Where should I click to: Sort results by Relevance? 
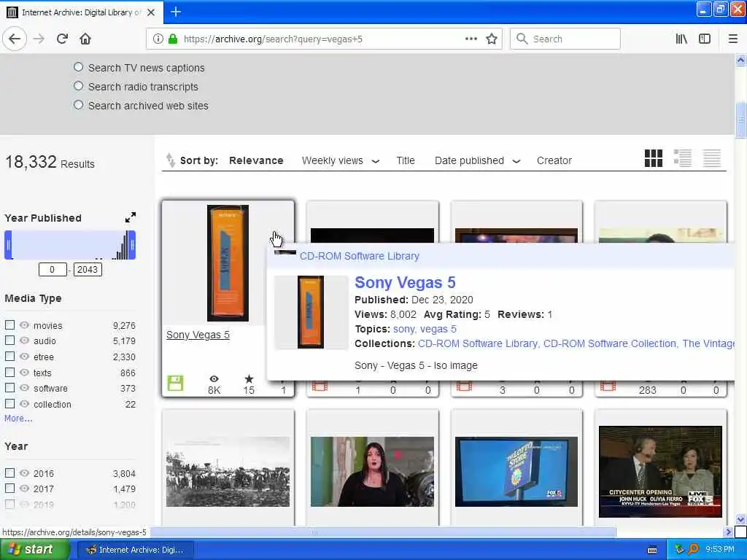(256, 160)
